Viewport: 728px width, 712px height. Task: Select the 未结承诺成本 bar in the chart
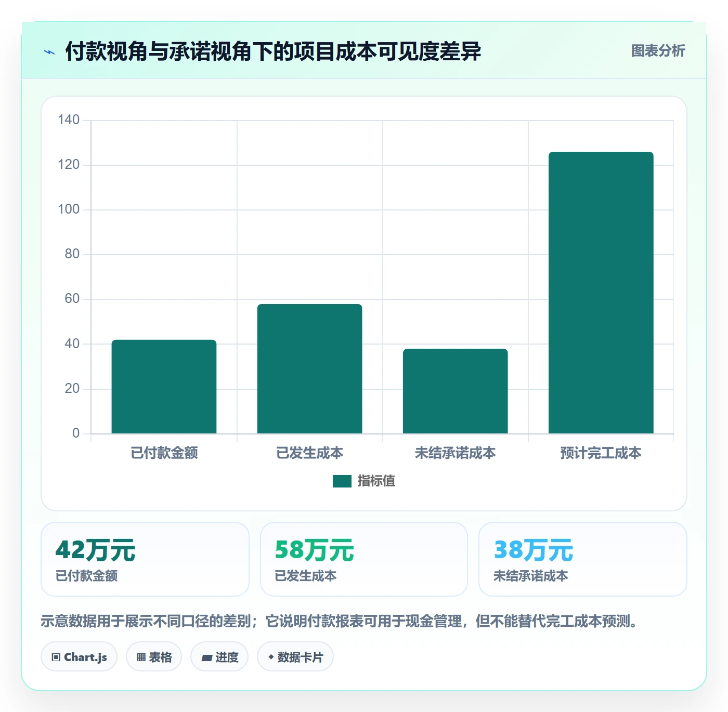point(455,391)
